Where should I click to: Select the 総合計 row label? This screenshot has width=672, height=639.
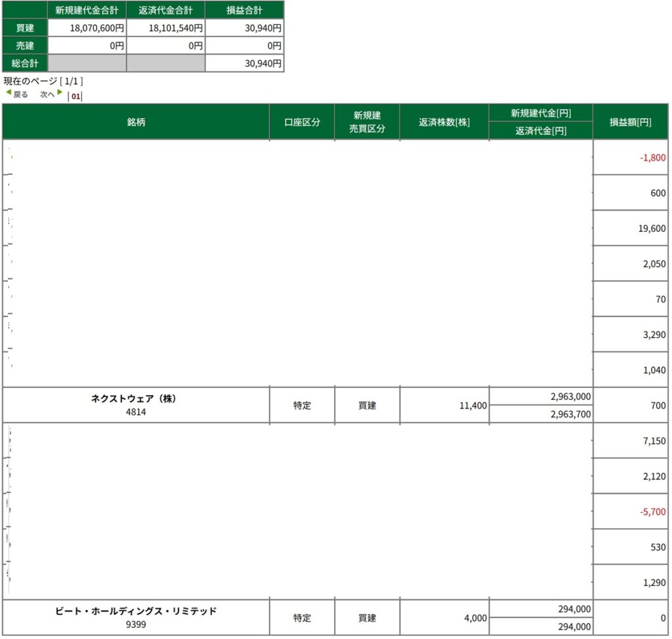click(24, 64)
